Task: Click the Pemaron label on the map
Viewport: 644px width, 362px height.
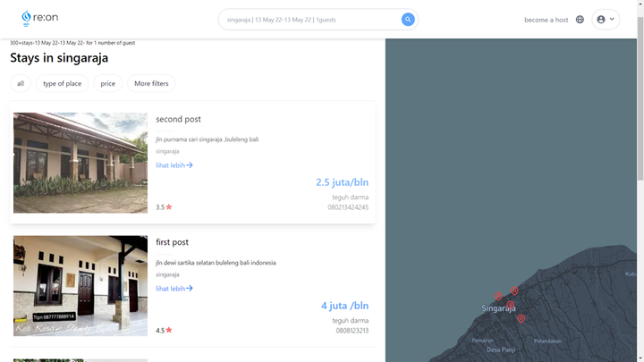Action: pos(483,341)
